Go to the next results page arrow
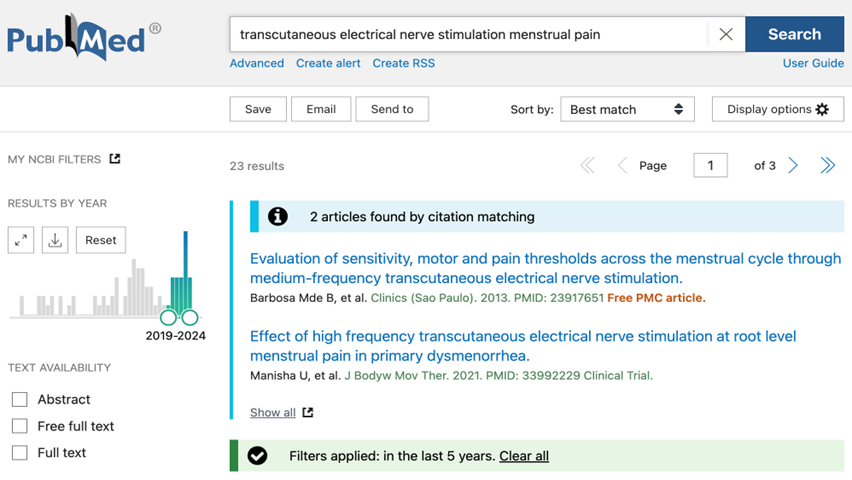This screenshot has height=480, width=852. pyautogui.click(x=793, y=165)
